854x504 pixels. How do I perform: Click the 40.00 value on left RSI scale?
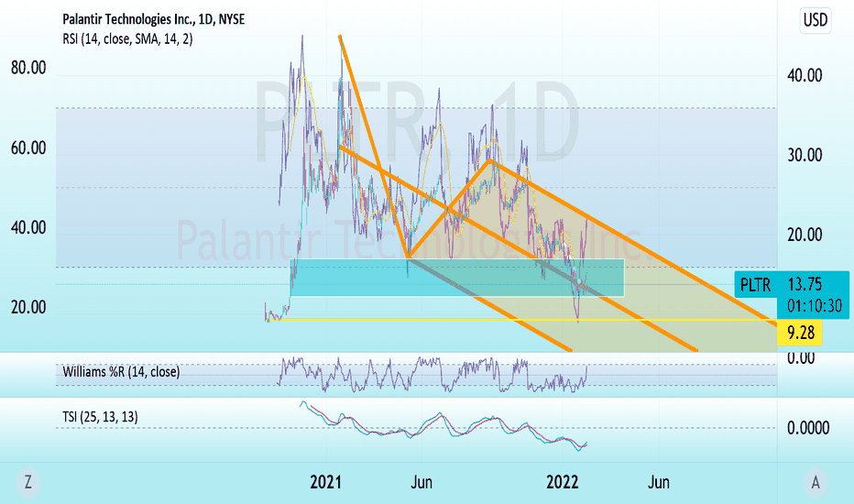coord(28,228)
